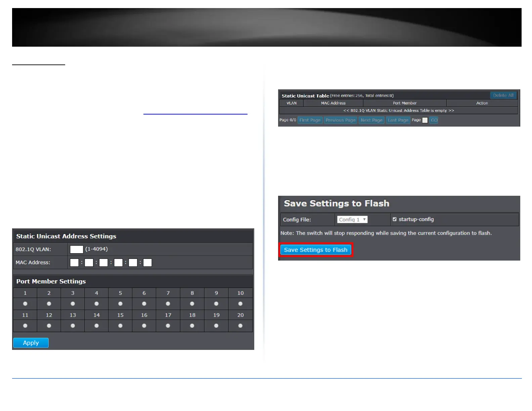Click the switch stop responding note text
Screen dimensions: 532x411
386,233
